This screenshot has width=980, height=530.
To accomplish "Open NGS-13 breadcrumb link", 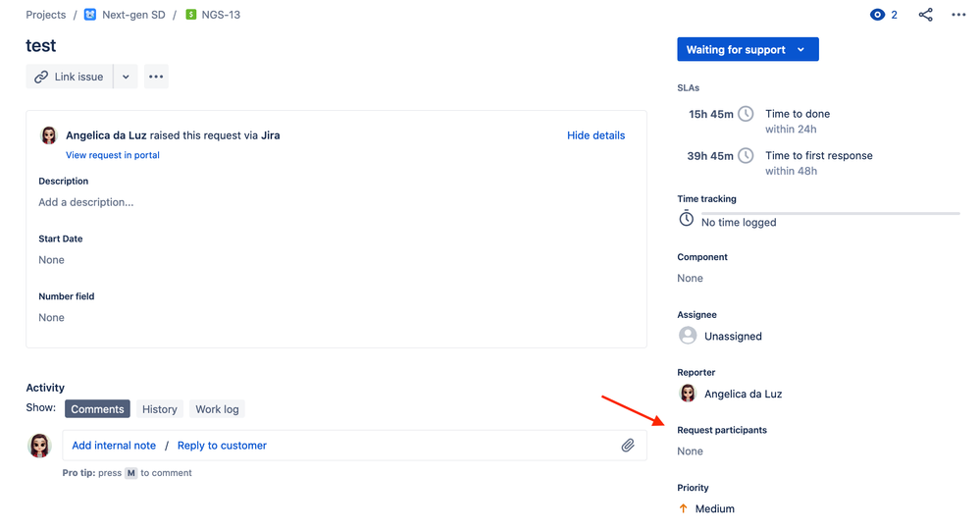I will 221,15.
